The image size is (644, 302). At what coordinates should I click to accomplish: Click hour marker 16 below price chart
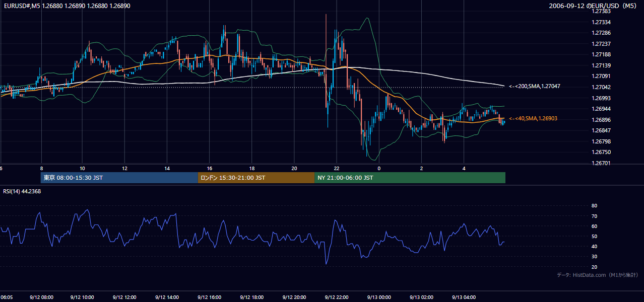tap(209, 169)
